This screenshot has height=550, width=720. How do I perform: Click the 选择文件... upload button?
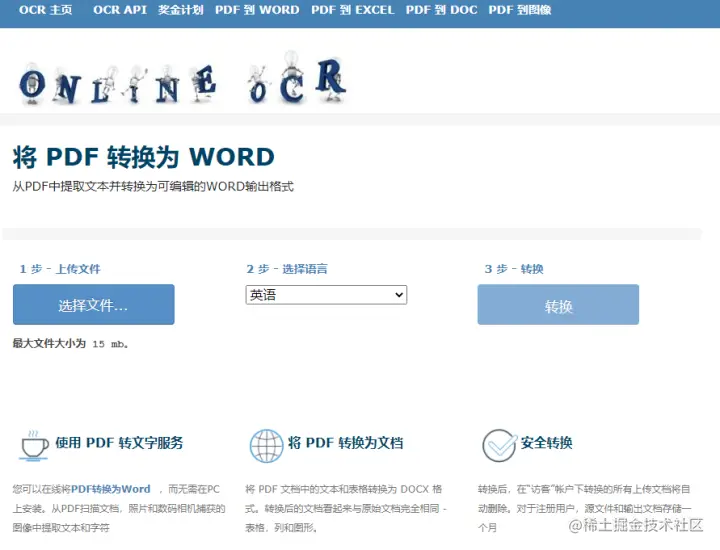pyautogui.click(x=94, y=304)
